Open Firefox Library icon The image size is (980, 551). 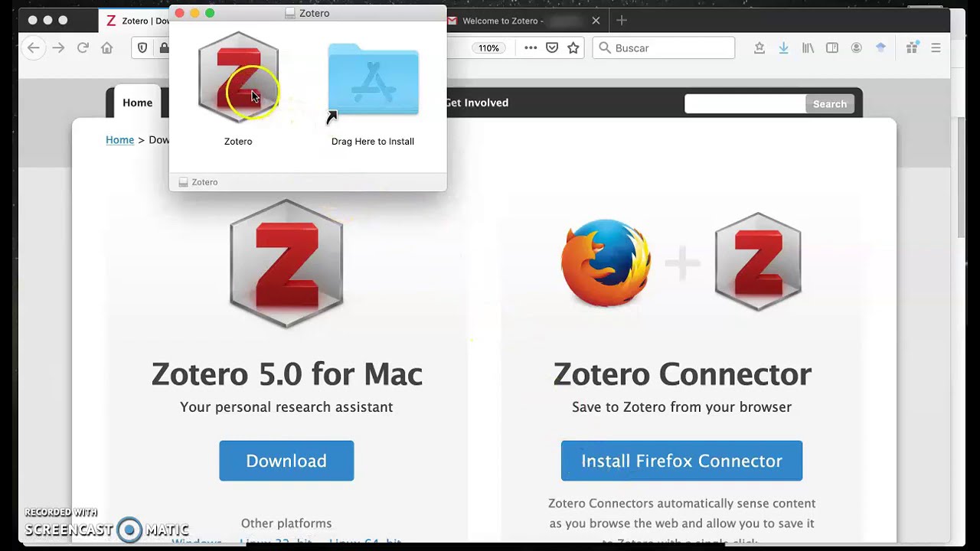pyautogui.click(x=808, y=48)
